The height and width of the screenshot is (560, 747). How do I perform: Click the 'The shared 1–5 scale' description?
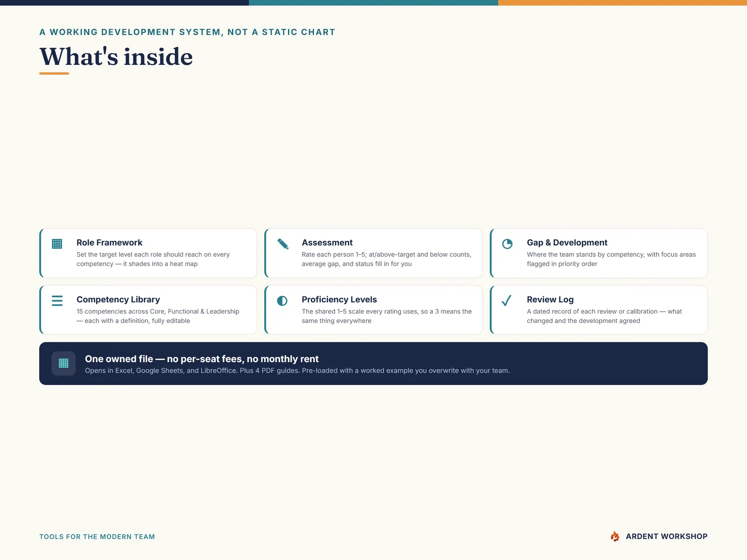pos(387,316)
